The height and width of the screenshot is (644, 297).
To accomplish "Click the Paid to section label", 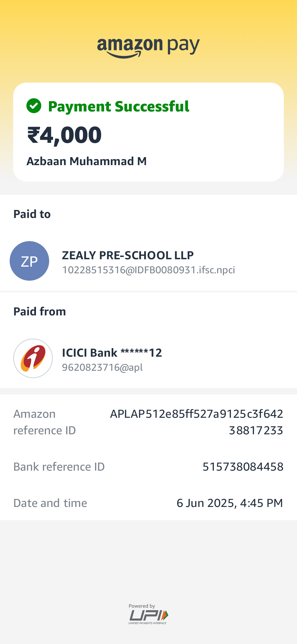I will pyautogui.click(x=32, y=214).
